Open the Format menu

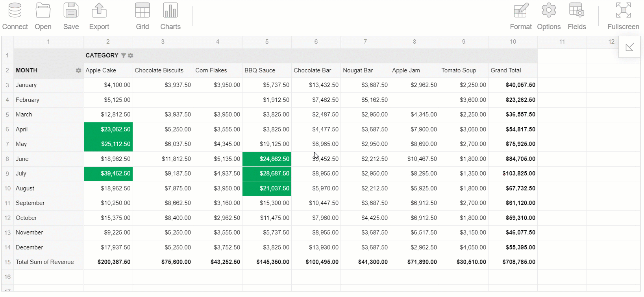(521, 16)
